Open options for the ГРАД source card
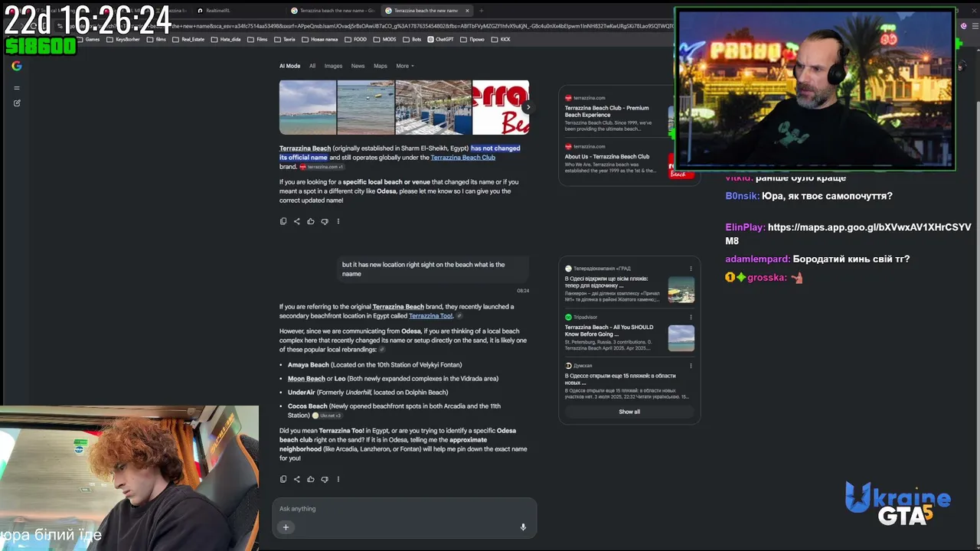This screenshot has height=551, width=980. (691, 269)
